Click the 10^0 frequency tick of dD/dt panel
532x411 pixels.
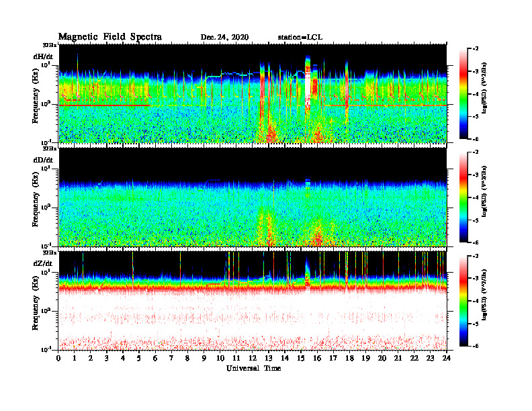point(46,207)
